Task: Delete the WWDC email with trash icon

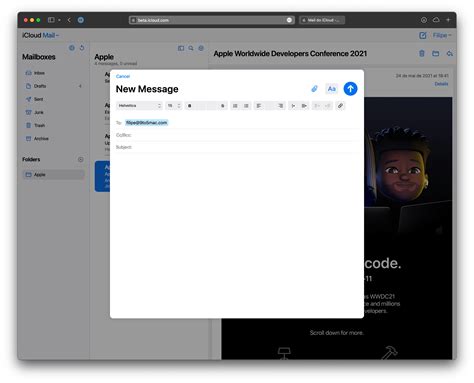Action: click(x=422, y=53)
